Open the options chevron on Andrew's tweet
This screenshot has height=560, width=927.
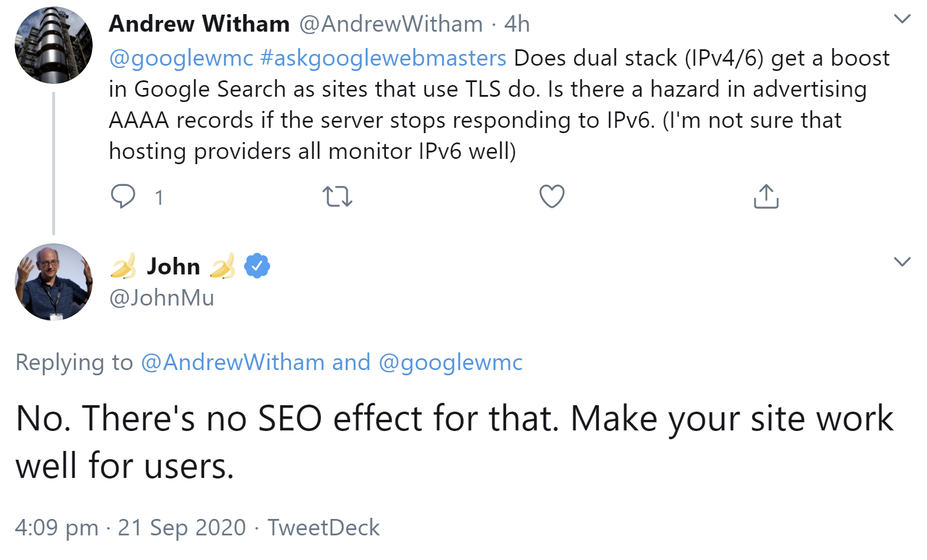pos(901,19)
